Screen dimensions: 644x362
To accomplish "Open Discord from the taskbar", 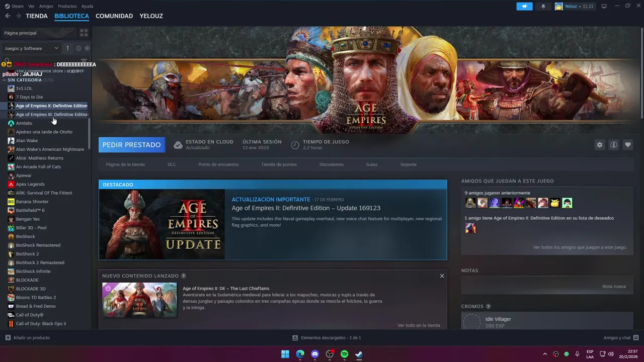I will (315, 354).
